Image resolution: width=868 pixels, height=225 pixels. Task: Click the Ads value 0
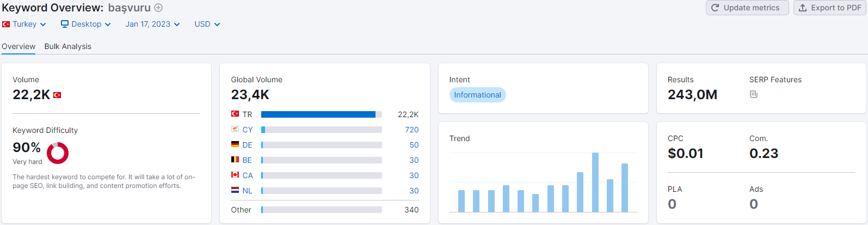pos(754,204)
